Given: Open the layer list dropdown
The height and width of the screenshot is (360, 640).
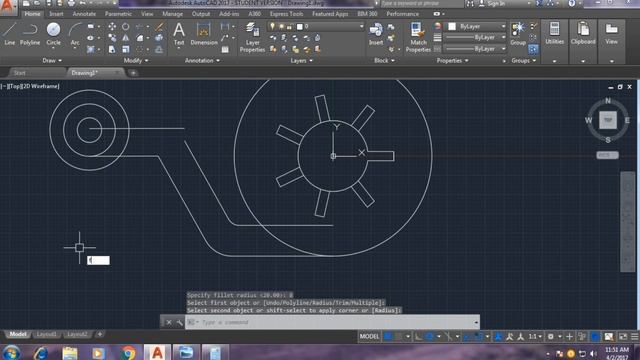Looking at the screenshot, I should tap(361, 27).
